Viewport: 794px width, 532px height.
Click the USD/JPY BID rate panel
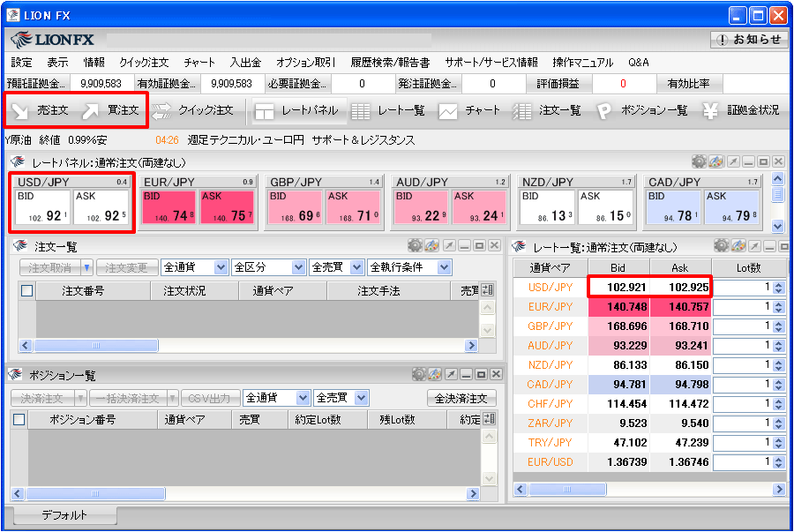click(42, 206)
